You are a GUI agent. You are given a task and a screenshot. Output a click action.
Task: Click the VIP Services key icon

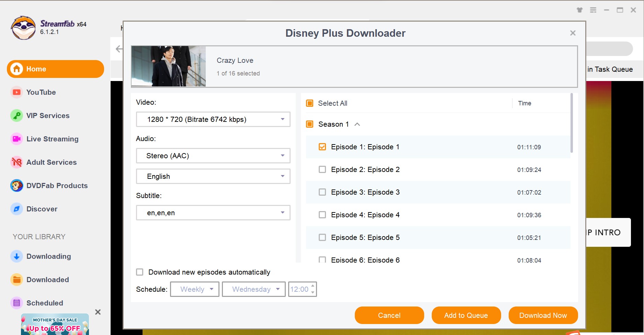[16, 116]
